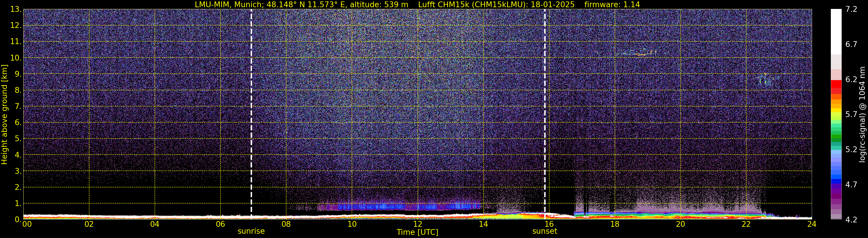Click the '22' time tick label
This screenshot has height=238, width=868.
point(746,224)
